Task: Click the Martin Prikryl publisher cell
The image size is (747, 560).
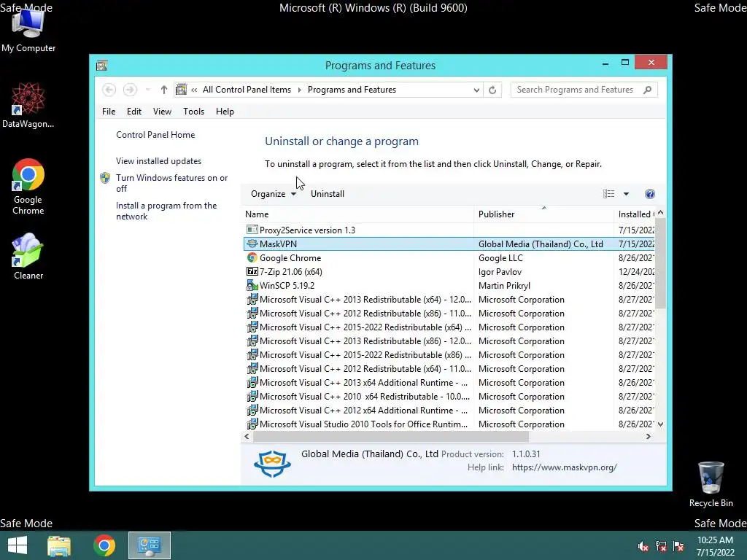Action: (x=504, y=285)
